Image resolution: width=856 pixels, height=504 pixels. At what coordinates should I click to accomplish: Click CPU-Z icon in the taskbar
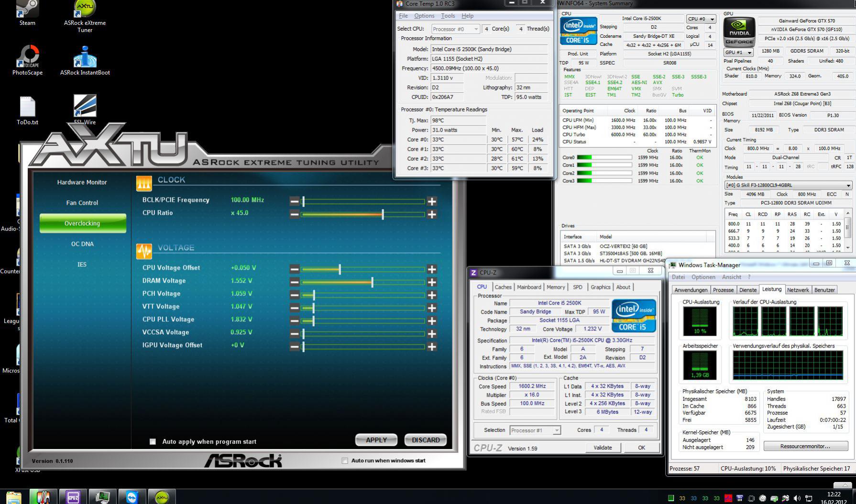click(x=73, y=497)
